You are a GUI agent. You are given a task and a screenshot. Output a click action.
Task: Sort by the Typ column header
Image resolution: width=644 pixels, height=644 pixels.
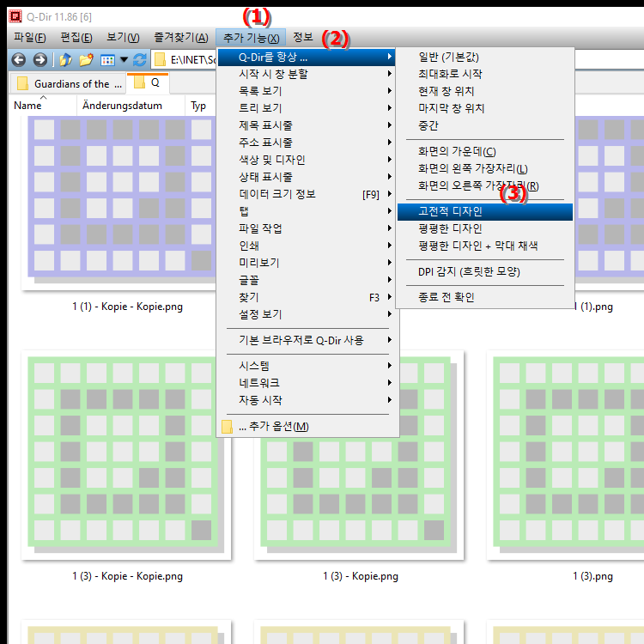(x=200, y=106)
